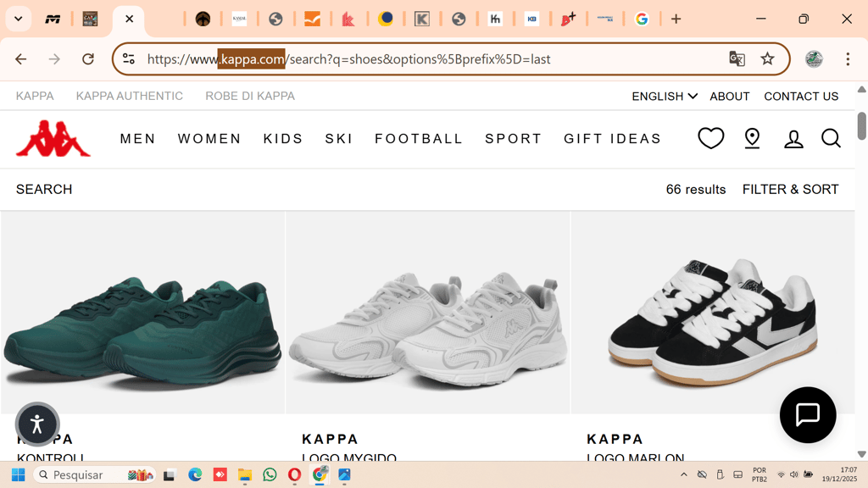Open the site search magnifier icon
This screenshot has height=488, width=868.
click(831, 138)
